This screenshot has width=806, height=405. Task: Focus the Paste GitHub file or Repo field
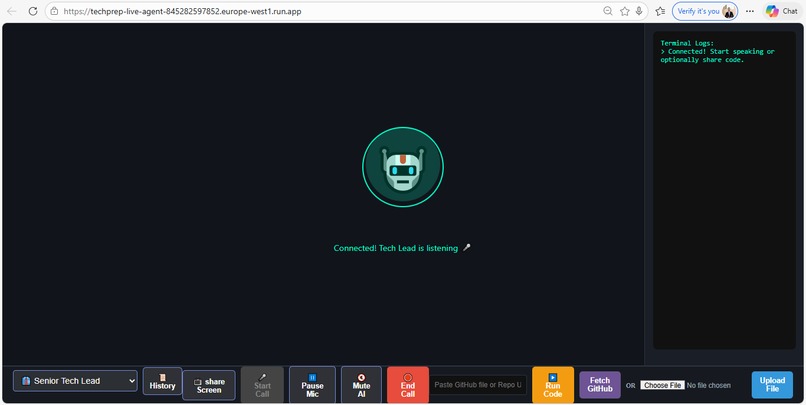[478, 384]
